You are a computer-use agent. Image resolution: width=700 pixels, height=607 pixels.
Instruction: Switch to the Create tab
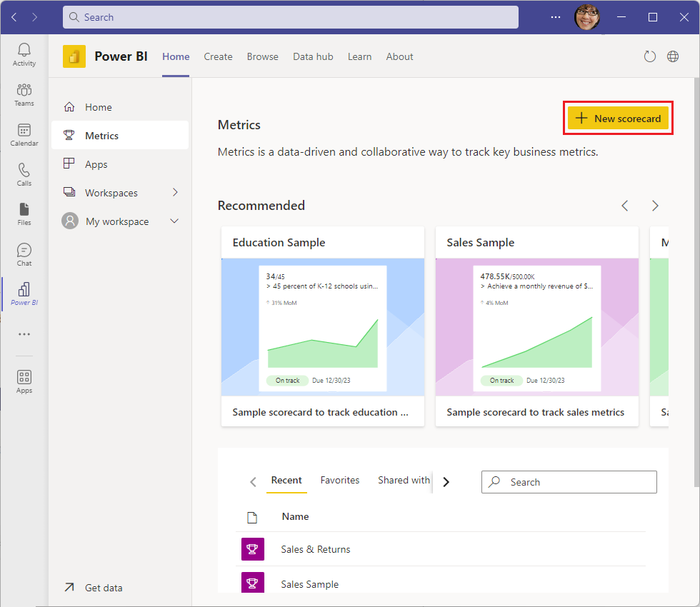219,56
